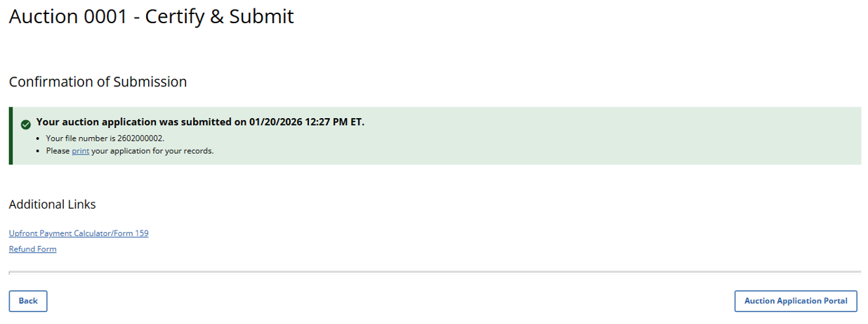868x324 pixels.
Task: Click the words 'Certify & Submit' in title
Action: [219, 16]
